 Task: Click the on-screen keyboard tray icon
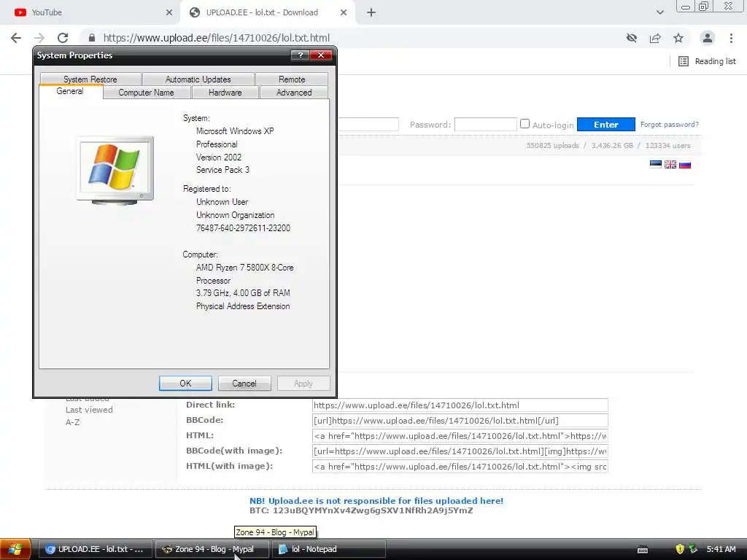point(643,550)
